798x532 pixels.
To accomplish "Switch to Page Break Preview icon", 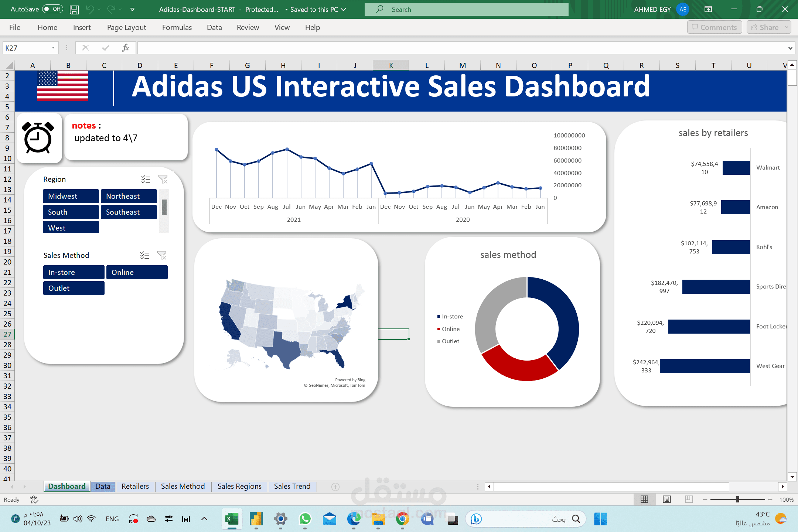I will click(x=689, y=499).
